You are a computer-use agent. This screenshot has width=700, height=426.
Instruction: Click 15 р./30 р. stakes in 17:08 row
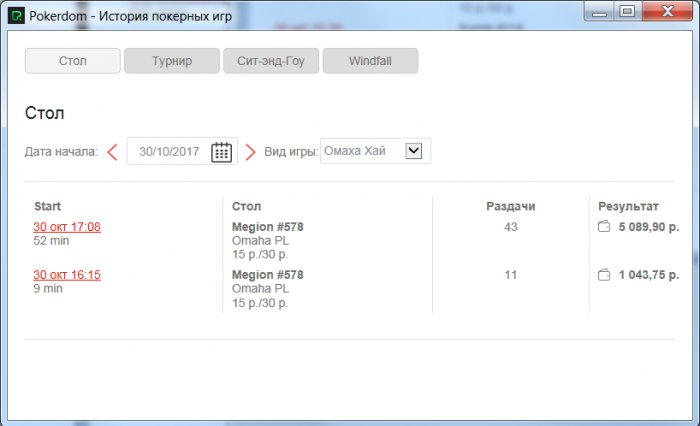tap(260, 255)
